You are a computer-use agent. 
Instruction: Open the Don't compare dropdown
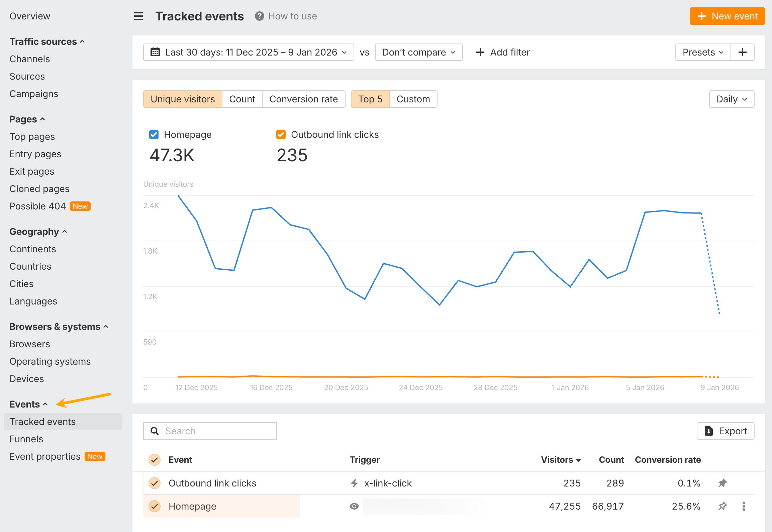tap(418, 52)
